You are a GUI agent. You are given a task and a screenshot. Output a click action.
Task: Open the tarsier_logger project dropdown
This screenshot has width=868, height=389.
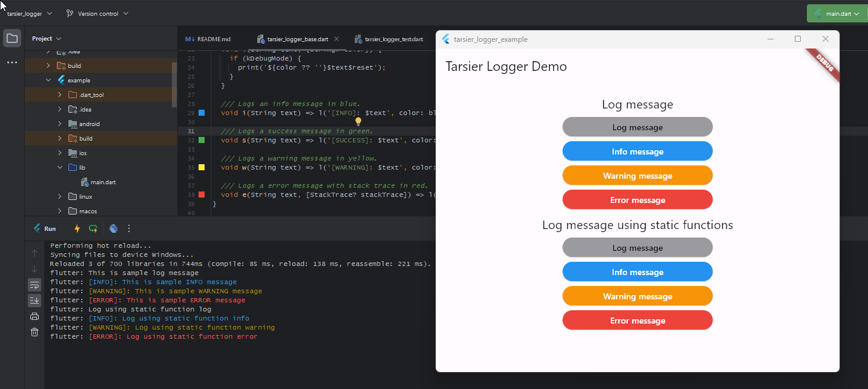coord(29,13)
